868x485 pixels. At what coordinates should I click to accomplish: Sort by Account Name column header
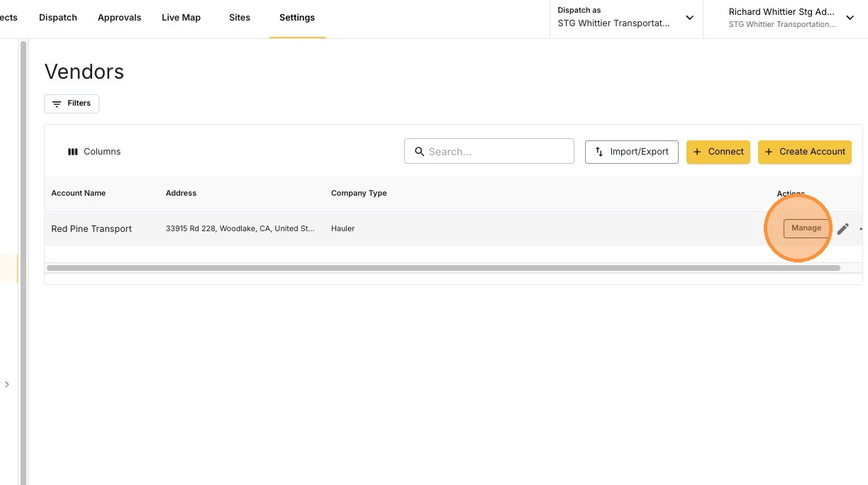tap(79, 193)
